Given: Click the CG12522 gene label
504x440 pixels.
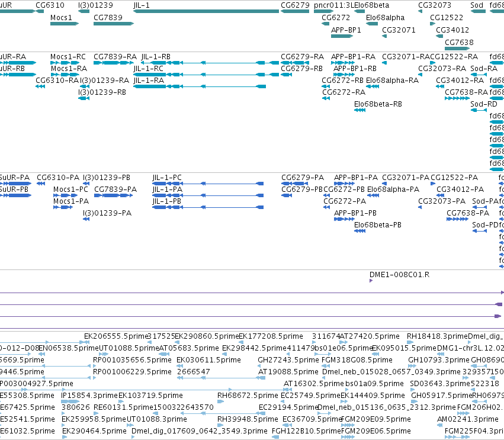Looking at the screenshot, I should [447, 18].
